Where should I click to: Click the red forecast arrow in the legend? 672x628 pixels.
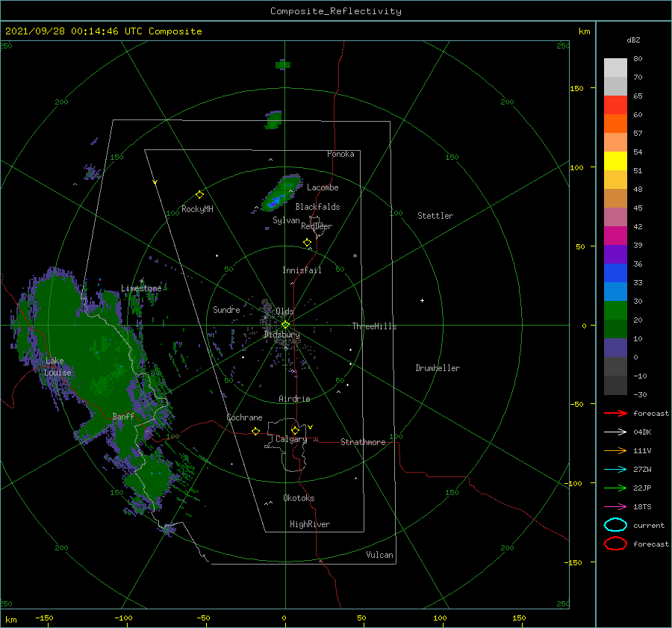click(615, 413)
